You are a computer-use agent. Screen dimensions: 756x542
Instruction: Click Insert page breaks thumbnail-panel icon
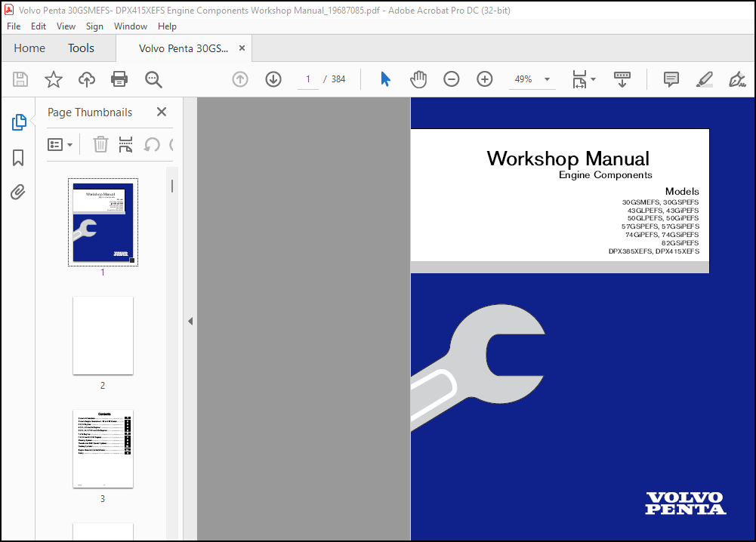point(126,144)
